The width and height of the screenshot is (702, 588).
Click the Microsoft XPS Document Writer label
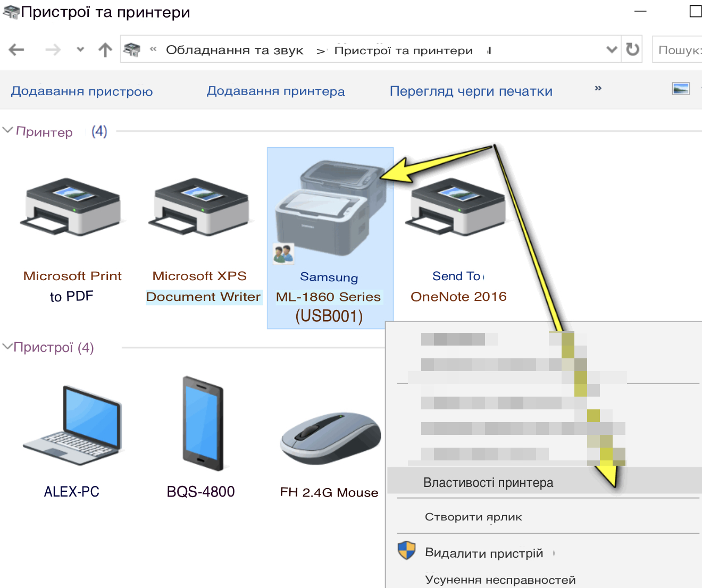[204, 286]
